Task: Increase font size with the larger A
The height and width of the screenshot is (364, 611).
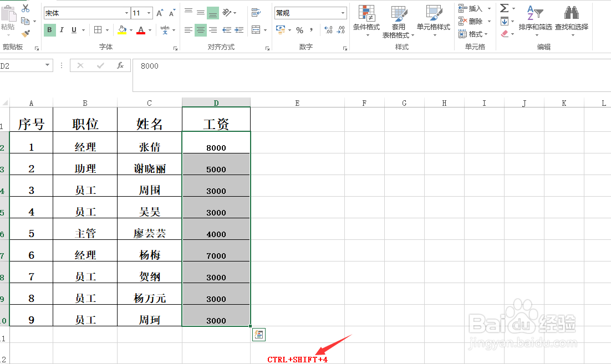Action: (160, 13)
